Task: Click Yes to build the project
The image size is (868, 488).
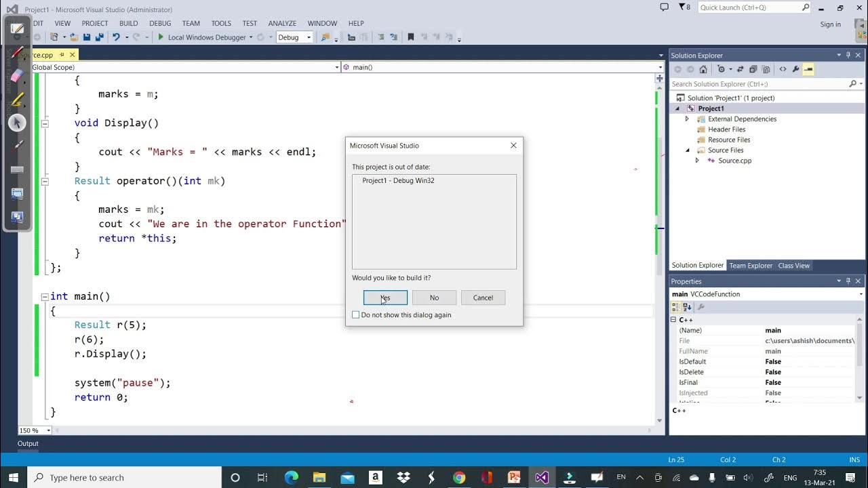Action: [385, 298]
